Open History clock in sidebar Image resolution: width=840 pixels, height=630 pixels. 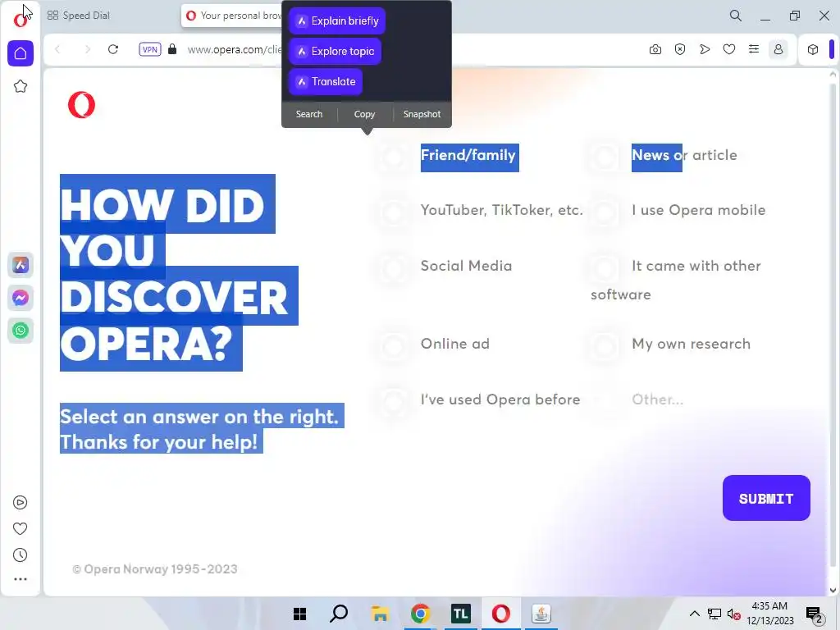pyautogui.click(x=21, y=555)
